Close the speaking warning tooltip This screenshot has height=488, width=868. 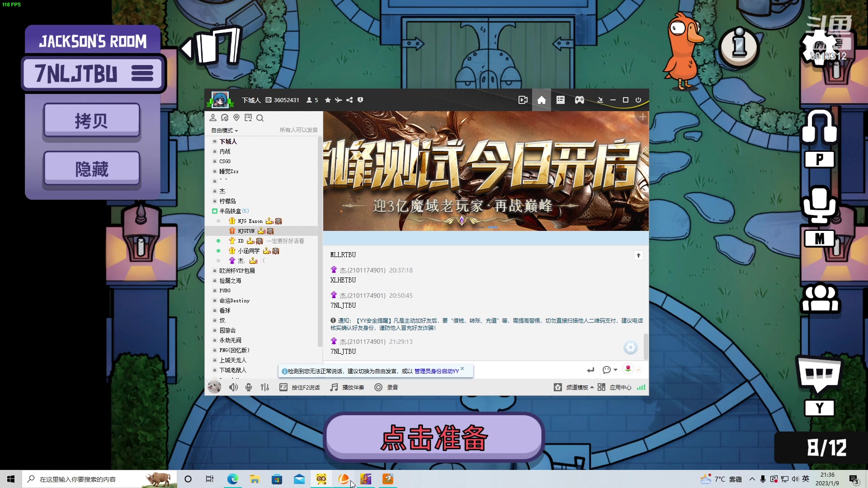462,368
